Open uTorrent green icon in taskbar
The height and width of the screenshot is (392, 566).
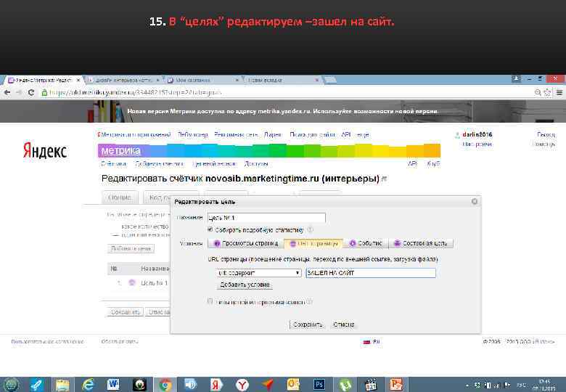(345, 385)
